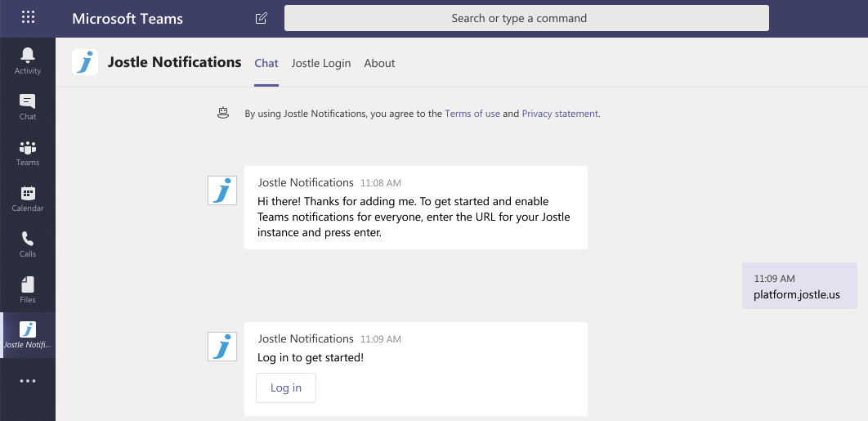Open the Terms of use link

pyautogui.click(x=472, y=114)
